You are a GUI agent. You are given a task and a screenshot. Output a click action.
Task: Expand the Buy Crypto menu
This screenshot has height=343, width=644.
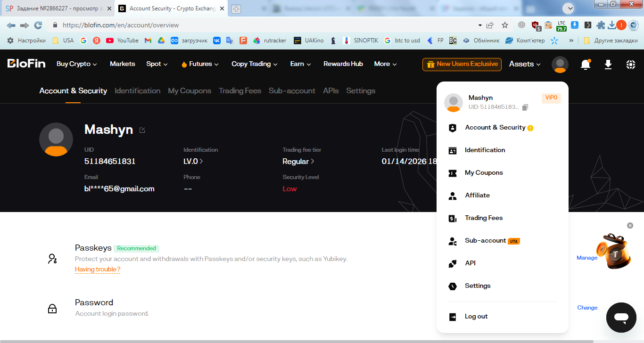click(x=77, y=64)
